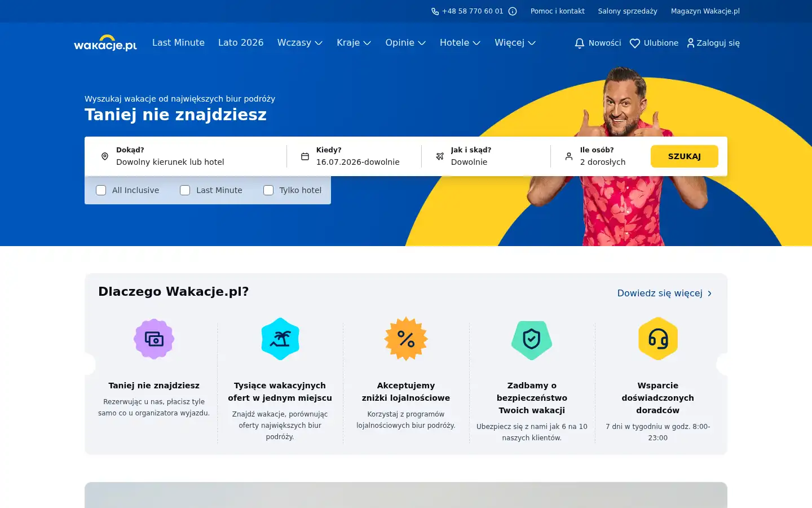Open Salony sprzedaży top link
The image size is (812, 508).
pyautogui.click(x=628, y=11)
